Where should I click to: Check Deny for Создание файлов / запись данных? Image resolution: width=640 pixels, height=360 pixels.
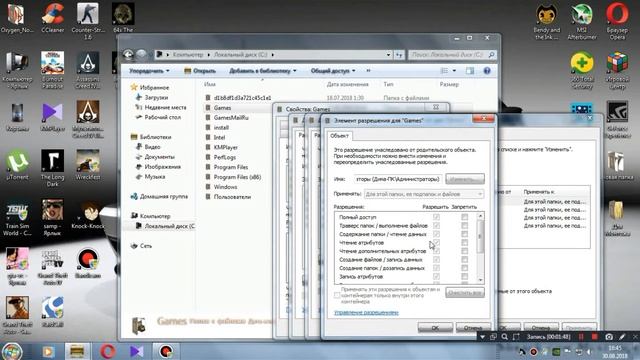click(464, 259)
